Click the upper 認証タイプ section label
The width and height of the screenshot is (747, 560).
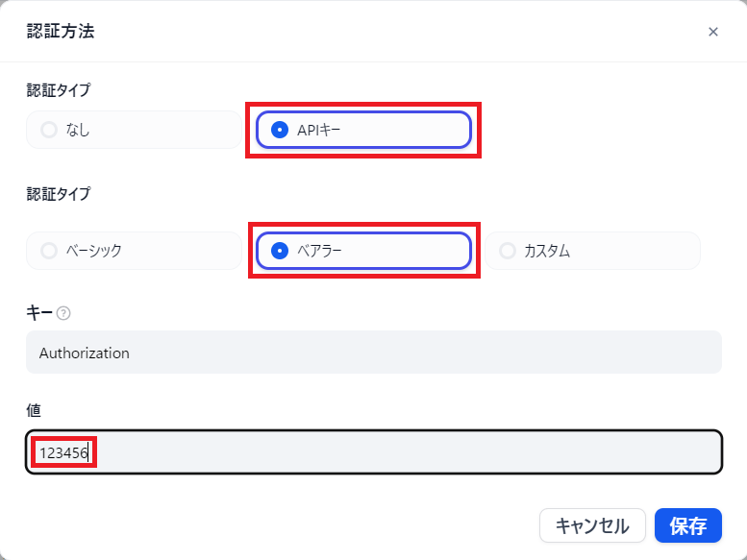(59, 90)
